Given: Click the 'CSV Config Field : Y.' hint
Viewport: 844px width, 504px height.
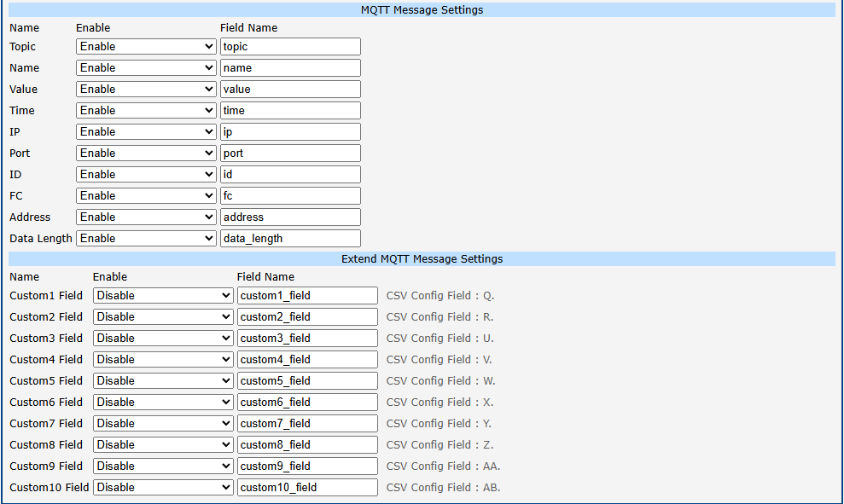Looking at the screenshot, I should (439, 423).
